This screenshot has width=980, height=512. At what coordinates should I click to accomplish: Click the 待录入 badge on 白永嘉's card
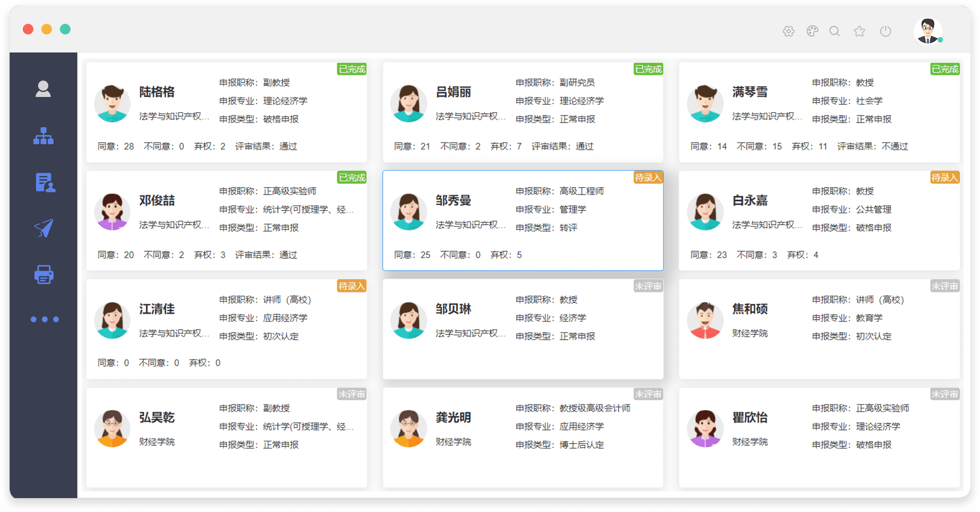tap(945, 178)
